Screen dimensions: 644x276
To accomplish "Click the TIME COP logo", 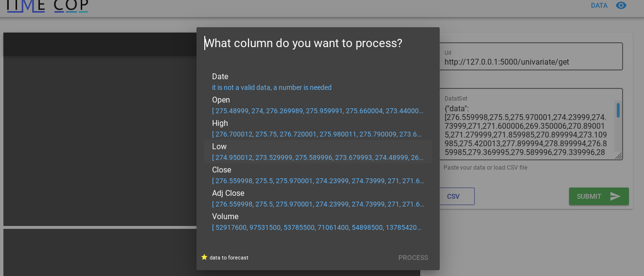I will click(x=47, y=6).
